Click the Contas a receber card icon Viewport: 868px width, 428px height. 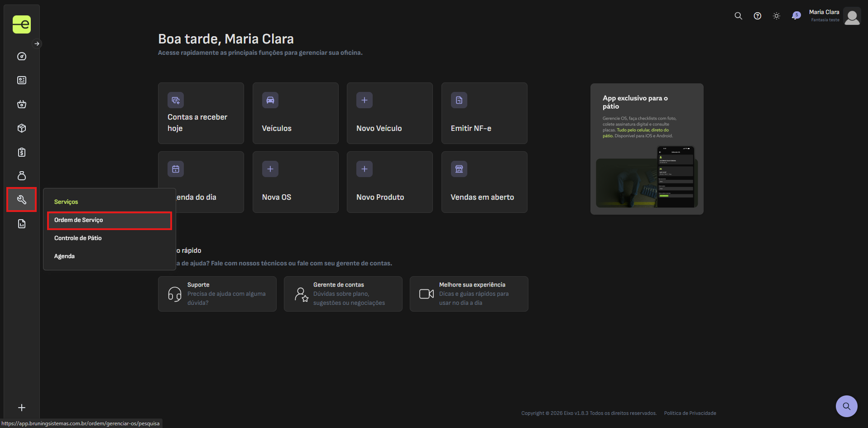[176, 100]
